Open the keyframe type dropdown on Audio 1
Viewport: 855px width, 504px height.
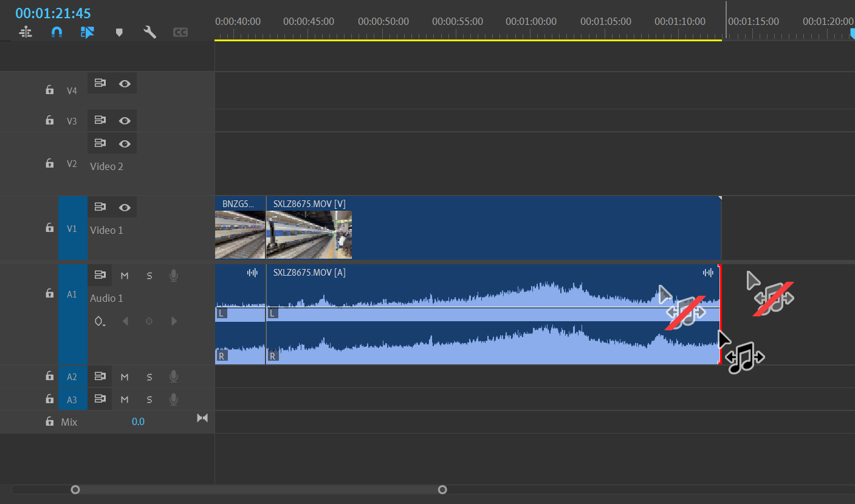click(100, 321)
